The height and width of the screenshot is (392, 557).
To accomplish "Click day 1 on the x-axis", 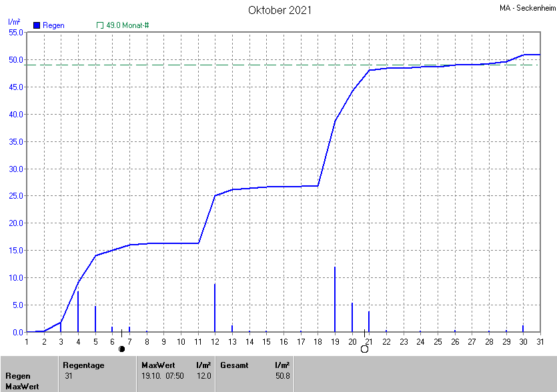I will click(x=27, y=342).
